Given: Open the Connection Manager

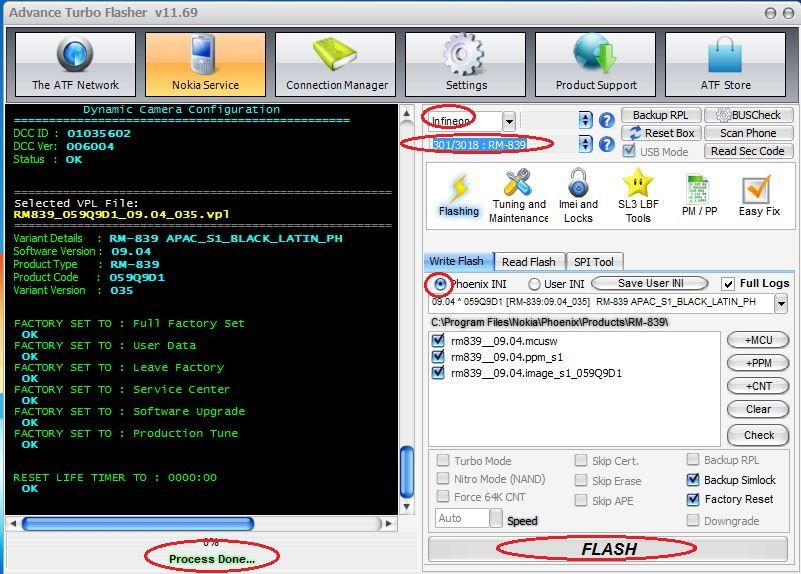Looking at the screenshot, I should point(337,65).
